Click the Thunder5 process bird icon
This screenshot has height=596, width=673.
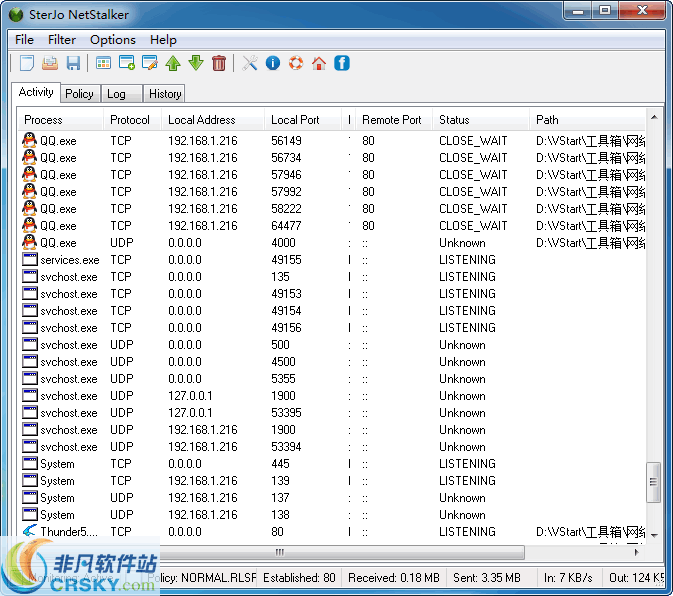pyautogui.click(x=30, y=531)
